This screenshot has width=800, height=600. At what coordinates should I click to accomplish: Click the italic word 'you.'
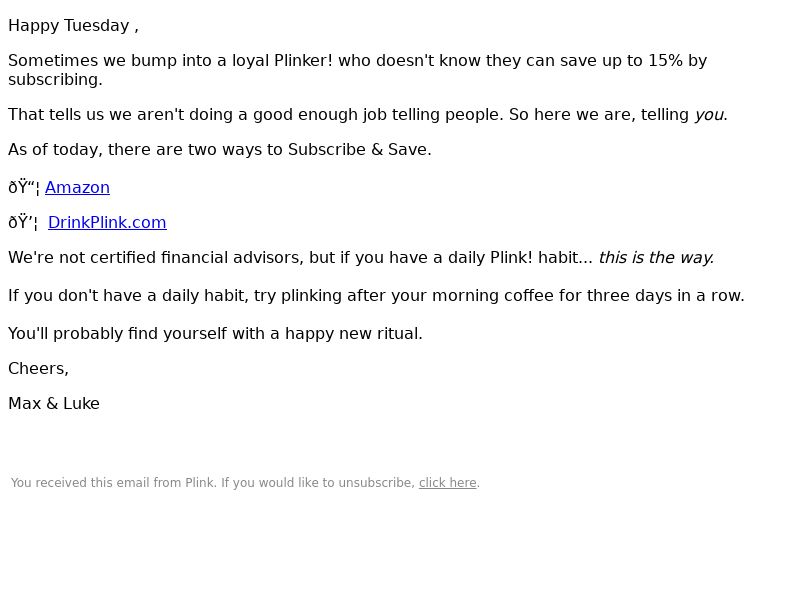pos(711,115)
